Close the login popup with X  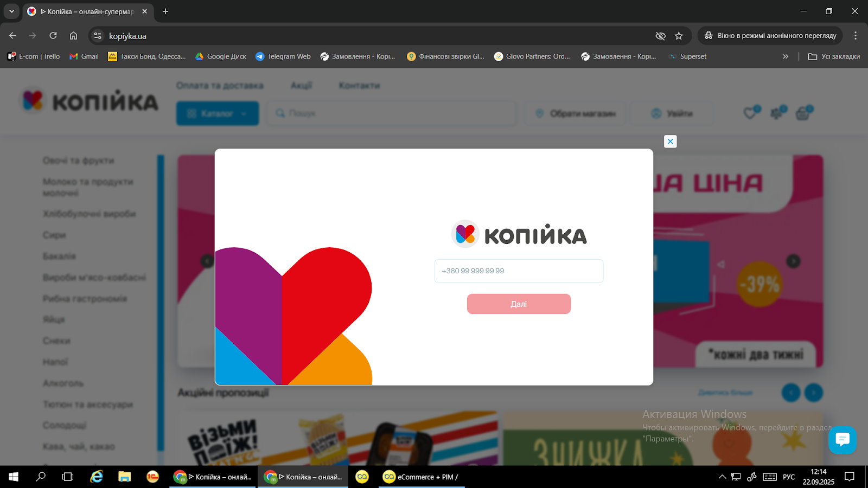click(671, 142)
